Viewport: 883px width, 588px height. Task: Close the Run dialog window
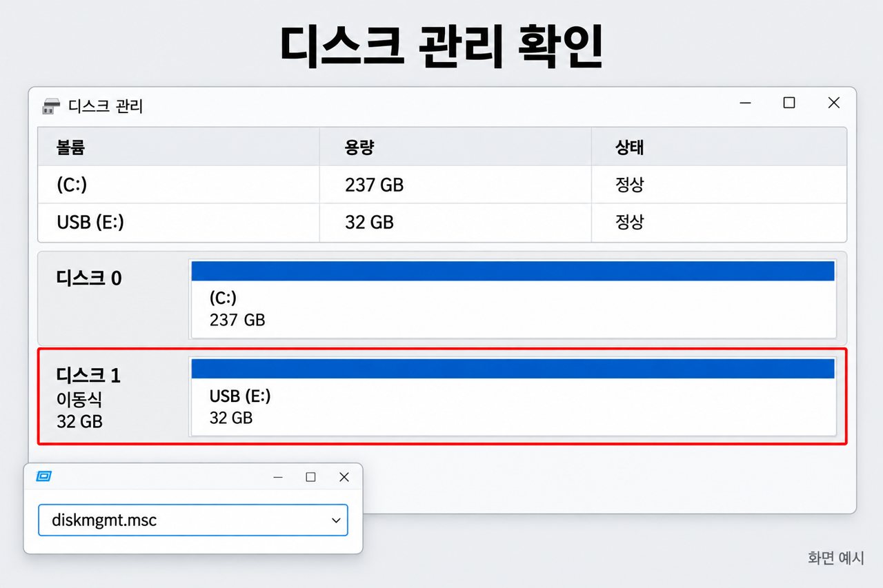pos(344,477)
